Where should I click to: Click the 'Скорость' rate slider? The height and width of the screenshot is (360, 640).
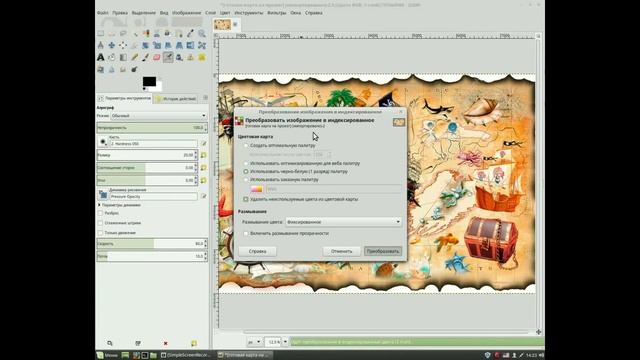coord(152,244)
